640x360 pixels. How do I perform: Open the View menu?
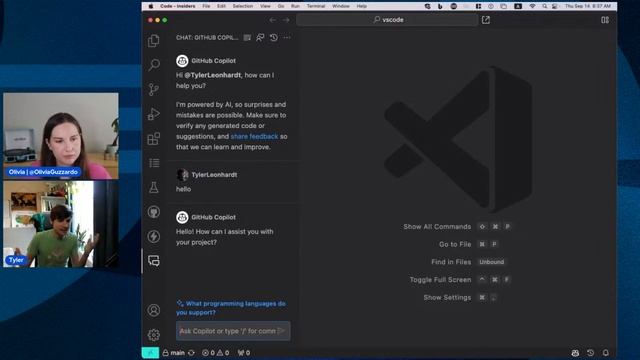265,6
